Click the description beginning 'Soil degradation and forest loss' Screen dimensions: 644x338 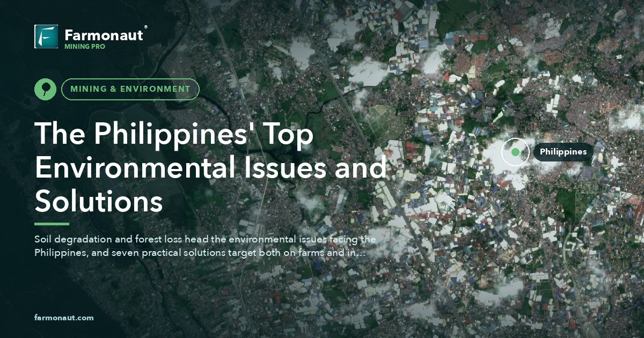click(205, 245)
